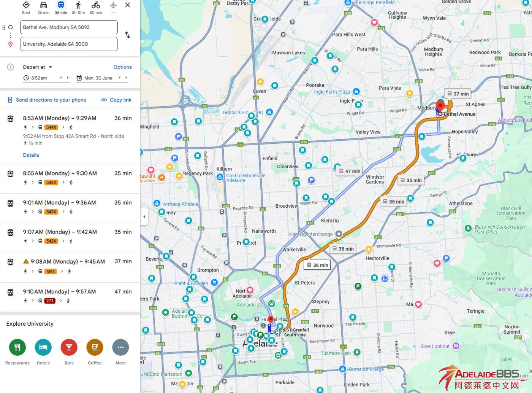Collapse the side panel arrow
532x393 pixels.
(x=144, y=217)
